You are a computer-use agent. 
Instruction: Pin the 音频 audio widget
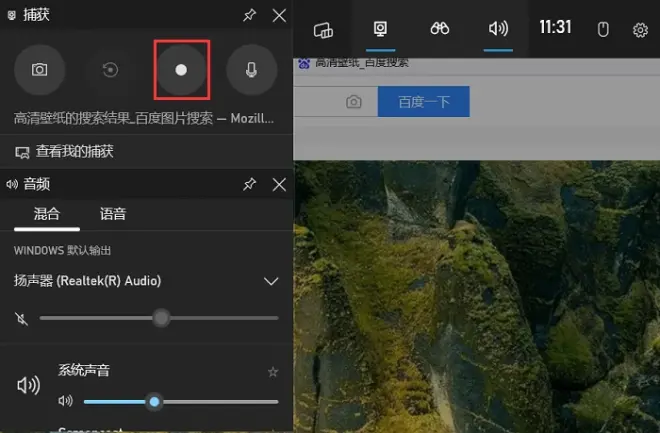tap(250, 184)
